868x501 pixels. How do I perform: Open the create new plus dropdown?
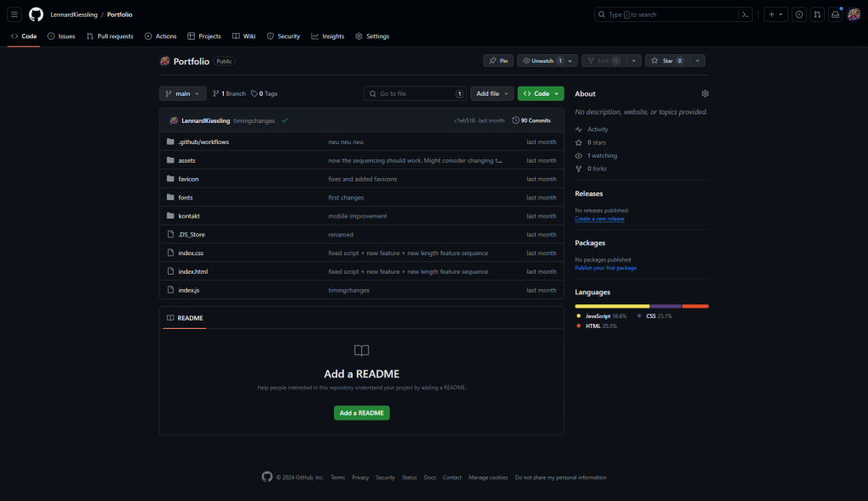(776, 14)
